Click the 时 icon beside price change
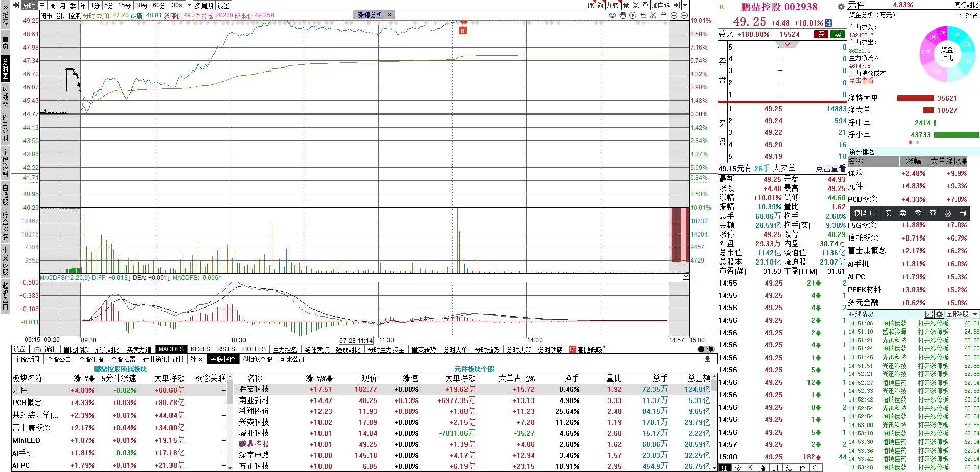This screenshot has width=980, height=472. 828,22
